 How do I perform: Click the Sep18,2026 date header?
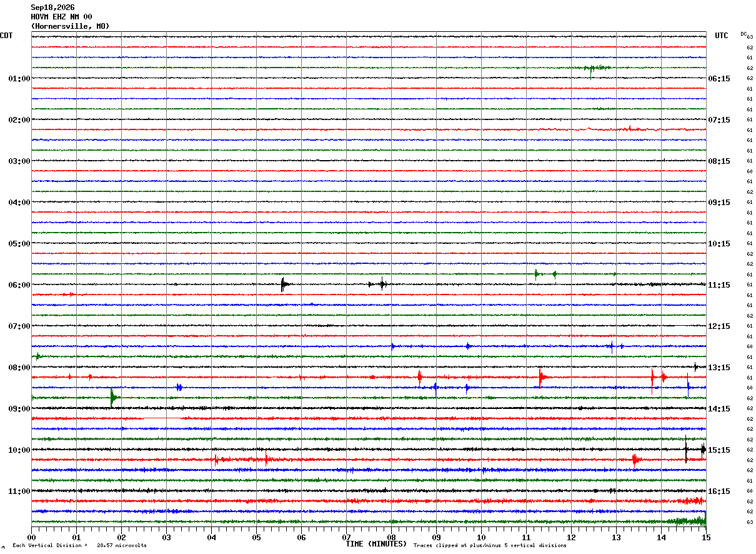click(52, 8)
